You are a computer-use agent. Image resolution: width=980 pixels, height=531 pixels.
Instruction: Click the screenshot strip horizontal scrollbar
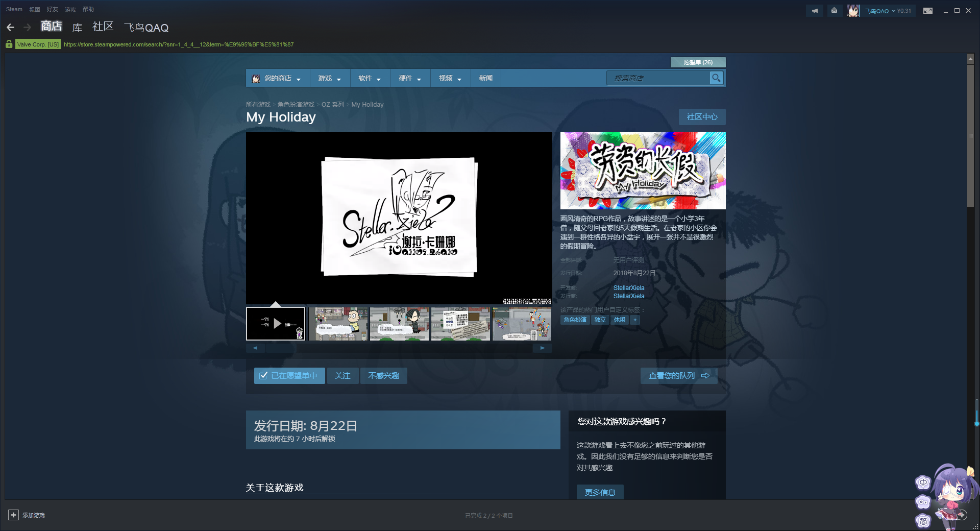click(x=281, y=348)
